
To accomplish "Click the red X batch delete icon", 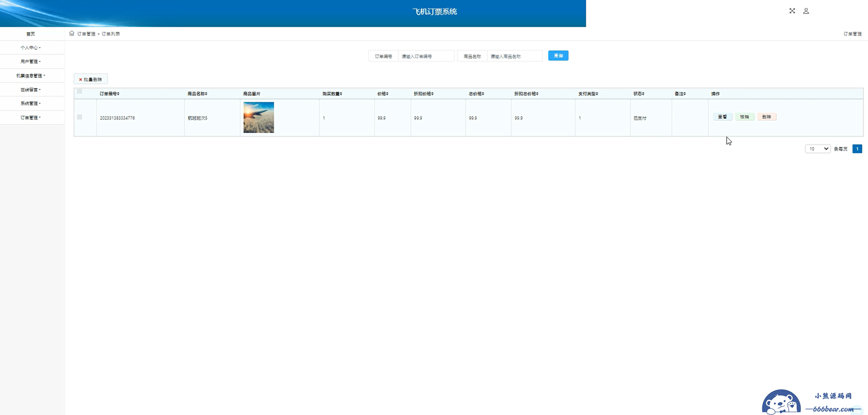I will point(81,79).
